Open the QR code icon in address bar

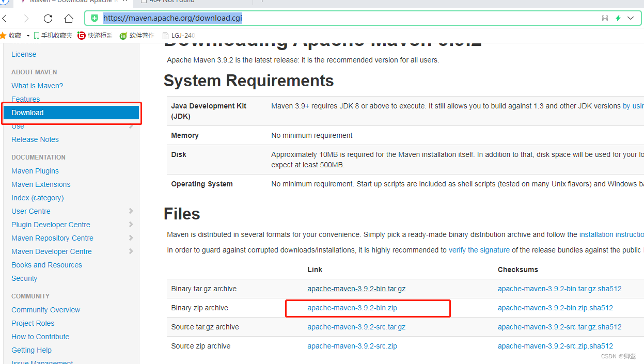pyautogui.click(x=604, y=18)
